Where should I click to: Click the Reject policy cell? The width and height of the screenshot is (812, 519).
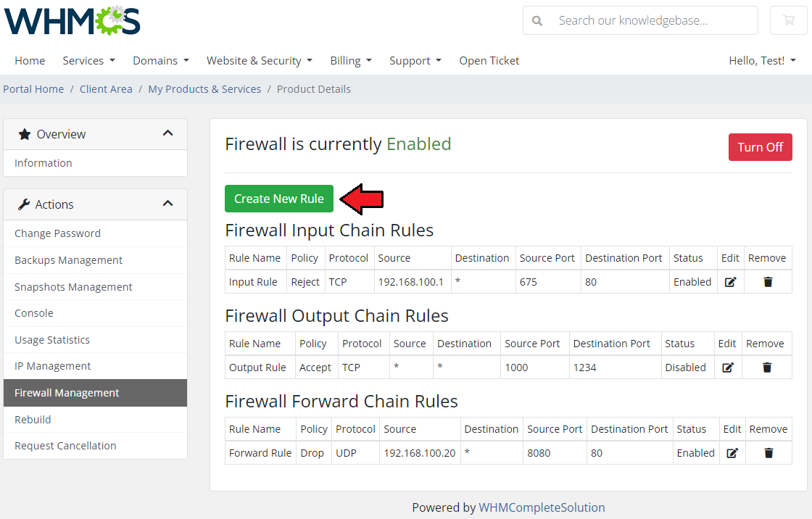pyautogui.click(x=305, y=282)
